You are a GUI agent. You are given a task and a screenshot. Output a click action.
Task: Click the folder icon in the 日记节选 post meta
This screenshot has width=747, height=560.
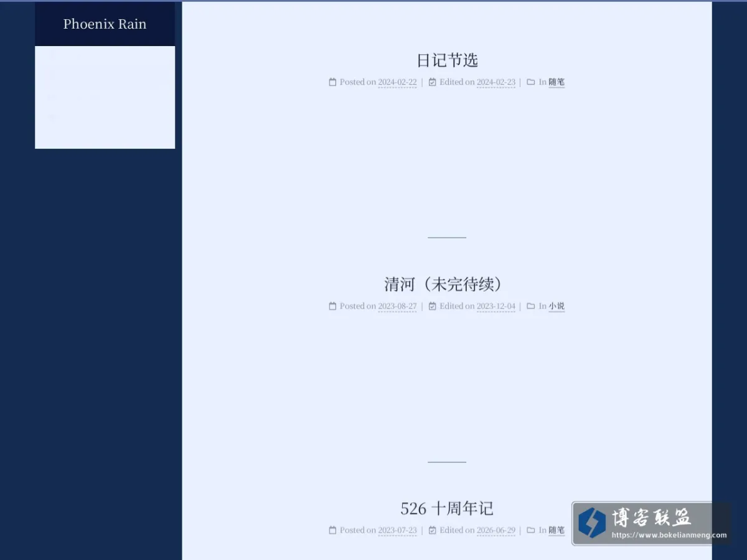click(531, 82)
